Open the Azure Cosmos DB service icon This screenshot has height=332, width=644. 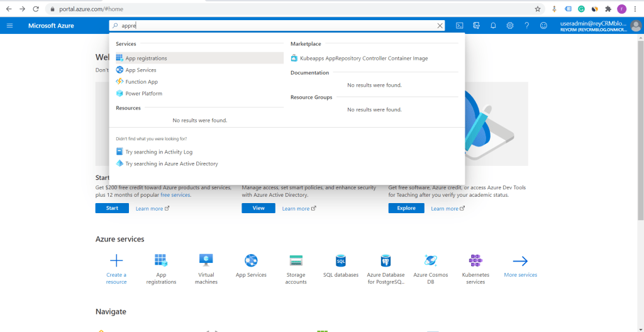tap(431, 261)
